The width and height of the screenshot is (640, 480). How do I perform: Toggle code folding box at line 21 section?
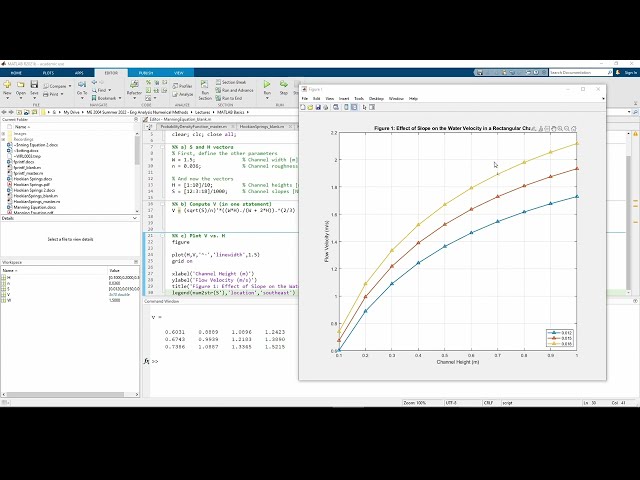pos(162,236)
